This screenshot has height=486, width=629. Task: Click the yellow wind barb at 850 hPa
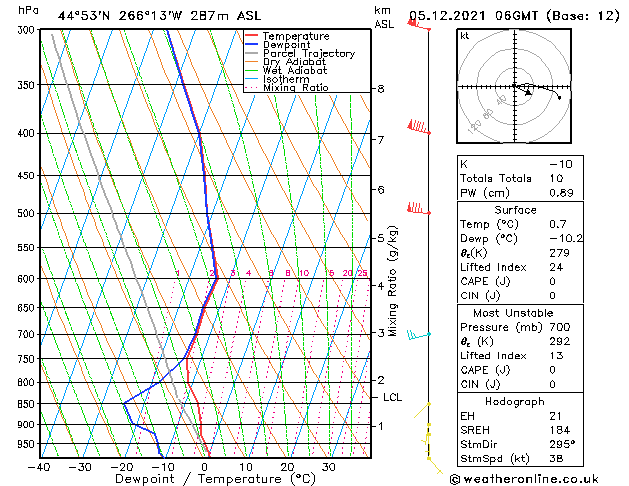pos(422,410)
